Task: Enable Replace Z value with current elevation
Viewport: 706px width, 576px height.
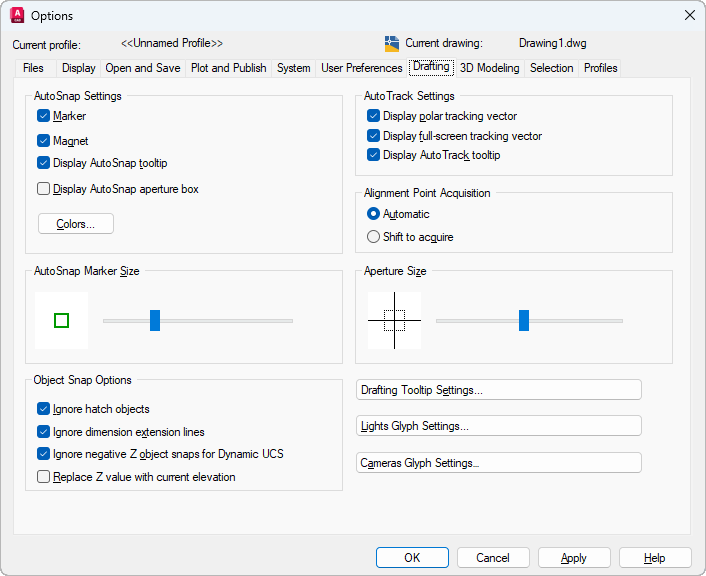Action: point(44,477)
